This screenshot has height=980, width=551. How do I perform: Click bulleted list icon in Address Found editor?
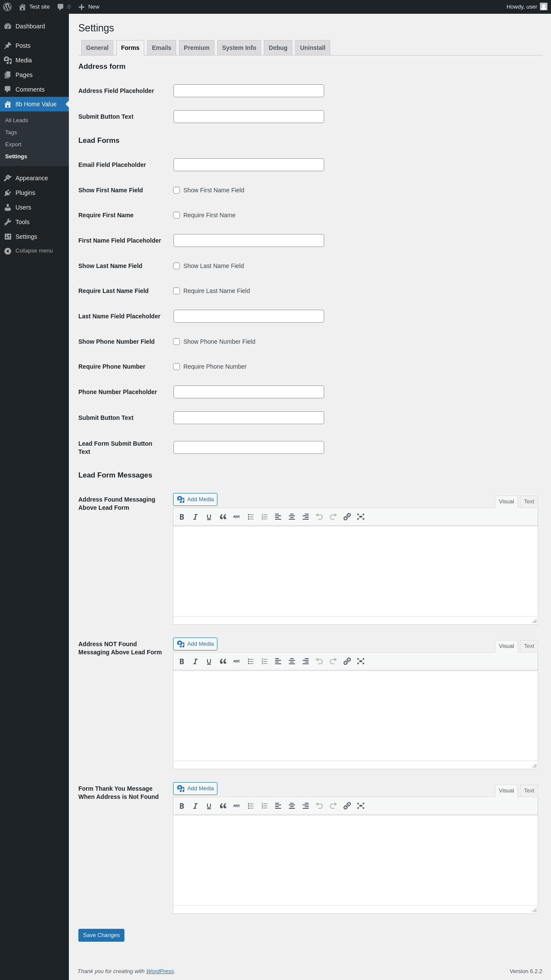point(251,517)
